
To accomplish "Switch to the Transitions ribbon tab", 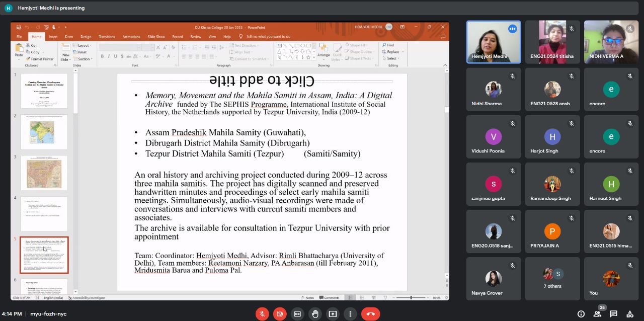I will click(x=107, y=37).
